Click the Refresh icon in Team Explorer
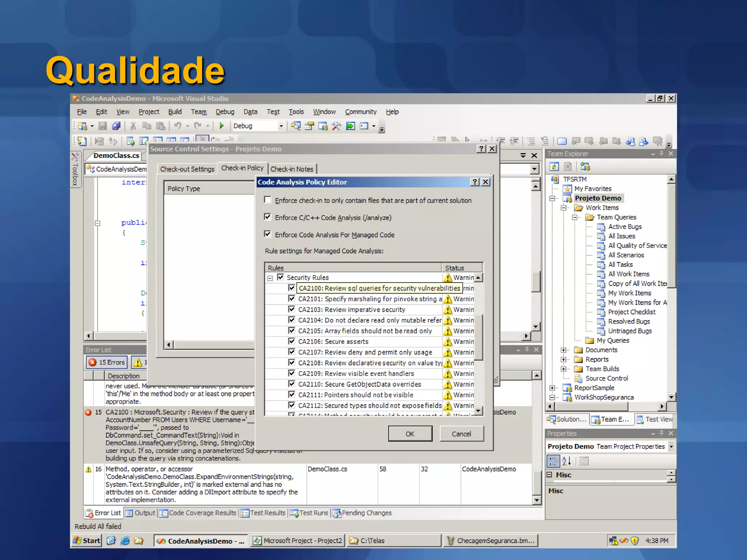 tap(554, 167)
